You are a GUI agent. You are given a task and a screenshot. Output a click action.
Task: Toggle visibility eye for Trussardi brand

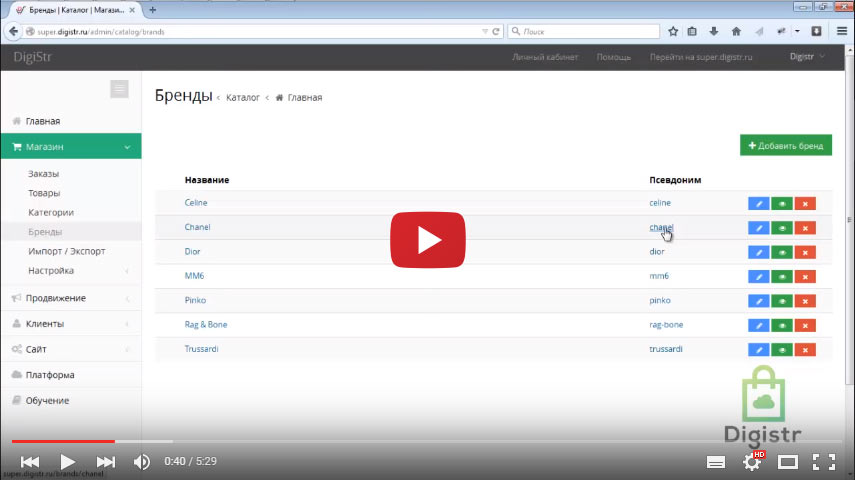[782, 350]
